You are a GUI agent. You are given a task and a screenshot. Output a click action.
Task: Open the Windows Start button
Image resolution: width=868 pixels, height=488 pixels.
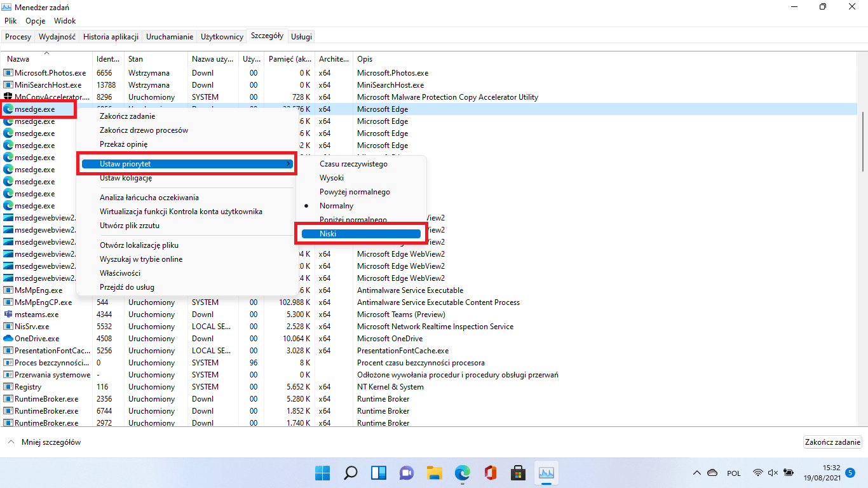[x=322, y=473]
